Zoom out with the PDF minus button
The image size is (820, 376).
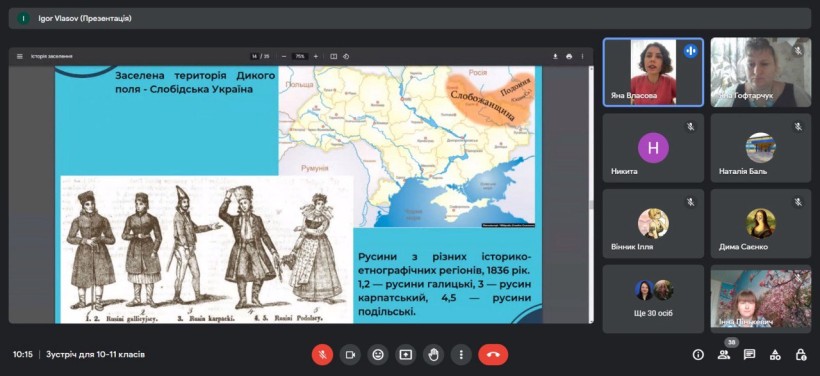click(284, 56)
